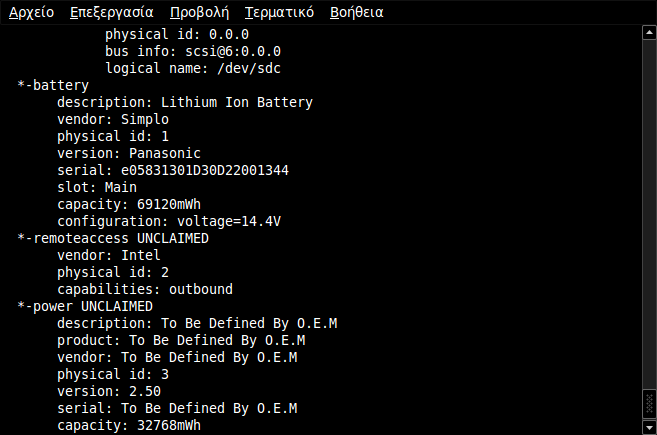Open the Επεξεργασία menu
Viewport: 657px width, 435px height.
click(x=111, y=12)
